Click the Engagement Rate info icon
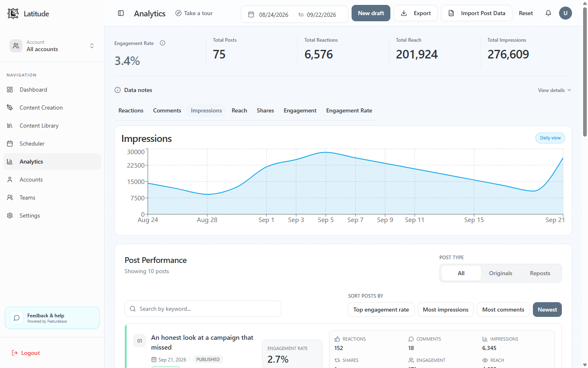588x368 pixels. point(163,43)
